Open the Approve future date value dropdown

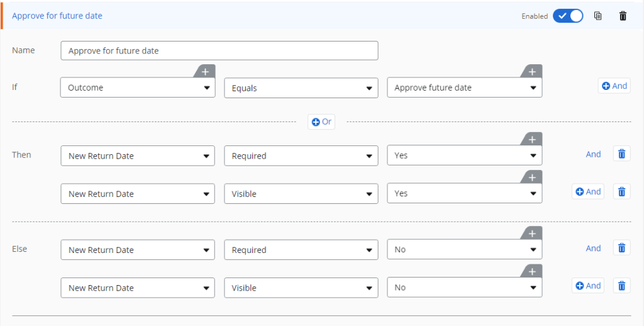pyautogui.click(x=464, y=87)
